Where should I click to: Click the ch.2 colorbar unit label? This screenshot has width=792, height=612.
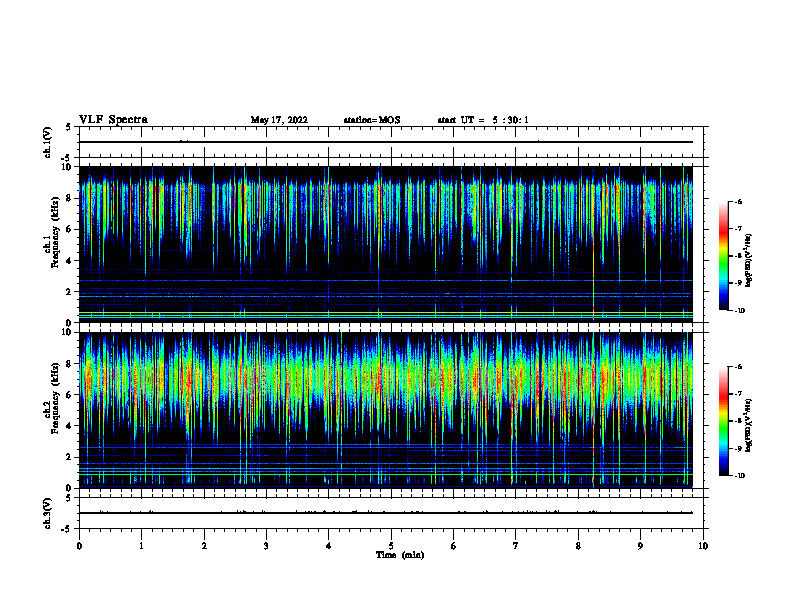(x=749, y=425)
